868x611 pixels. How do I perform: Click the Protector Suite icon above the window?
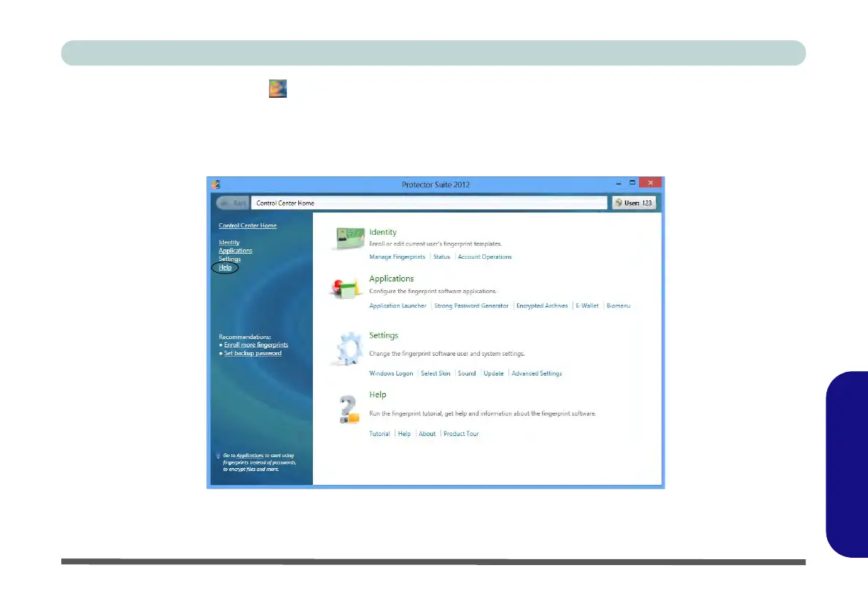278,88
